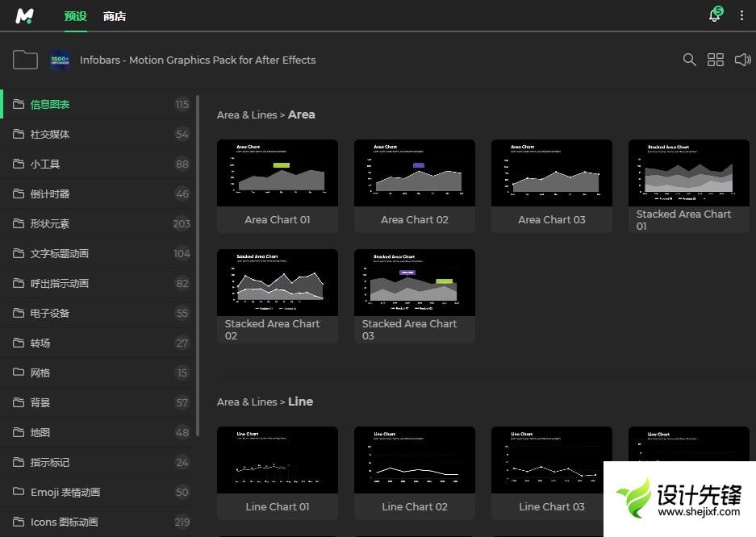Toggle the sound speaker icon

click(742, 60)
